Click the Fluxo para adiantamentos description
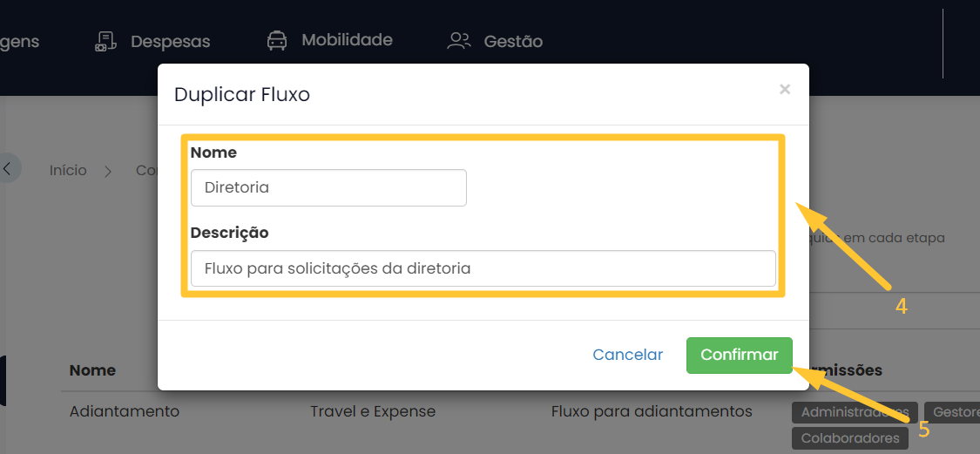Image resolution: width=980 pixels, height=454 pixels. click(x=652, y=411)
